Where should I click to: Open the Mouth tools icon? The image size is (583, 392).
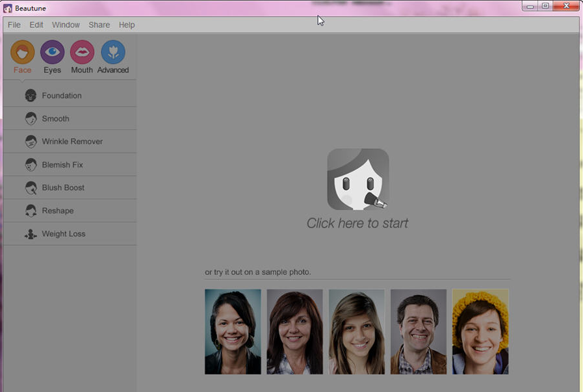(x=82, y=53)
